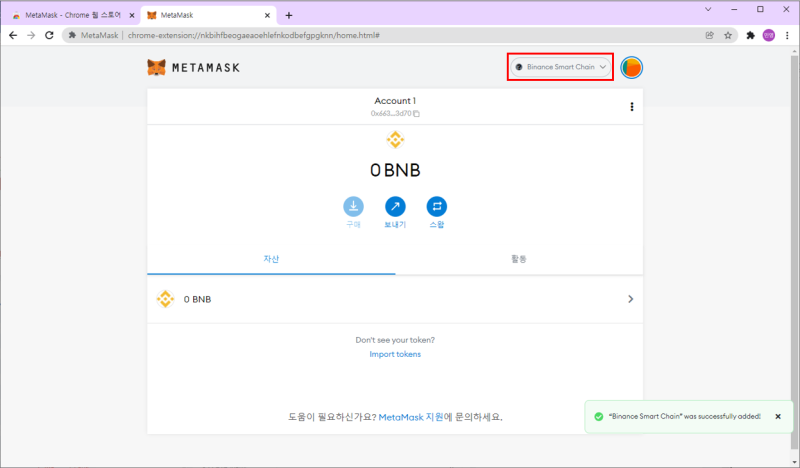
Task: Click the page vertical scrollbar
Action: 795,255
